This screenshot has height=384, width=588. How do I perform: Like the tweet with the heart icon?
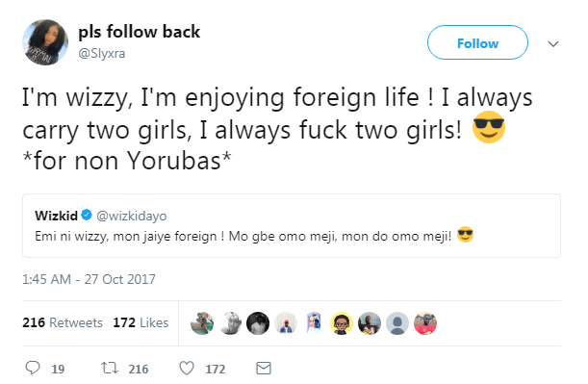(187, 369)
